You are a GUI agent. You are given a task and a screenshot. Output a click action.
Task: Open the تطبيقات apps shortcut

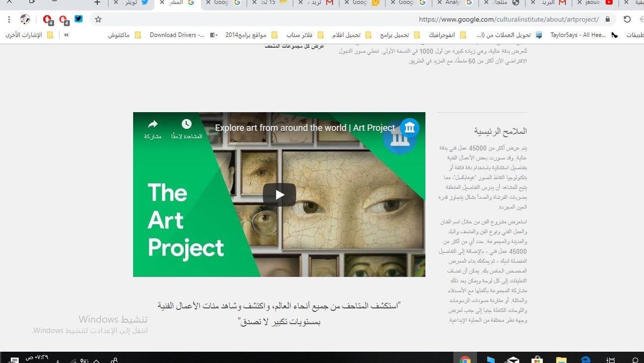(x=634, y=35)
